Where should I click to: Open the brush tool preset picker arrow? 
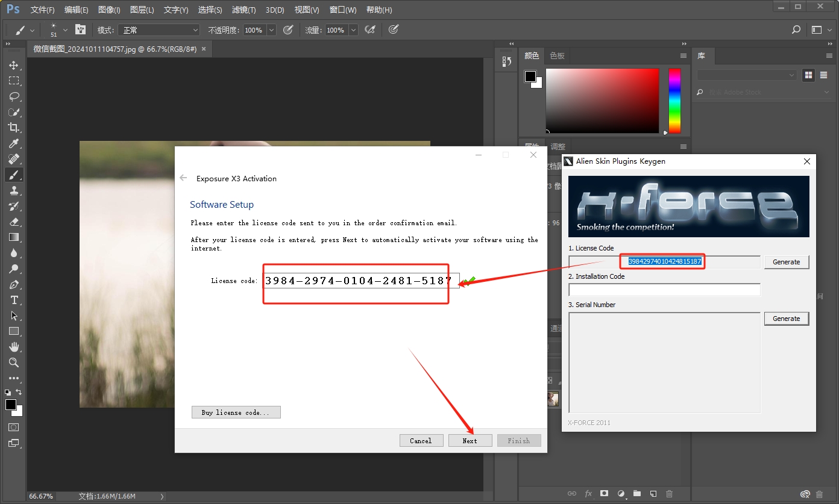click(32, 30)
